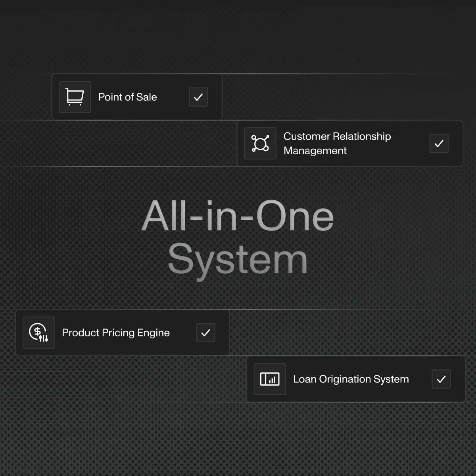Select the "Product Pricing Engine" label
The image size is (476, 476).
(x=116, y=332)
